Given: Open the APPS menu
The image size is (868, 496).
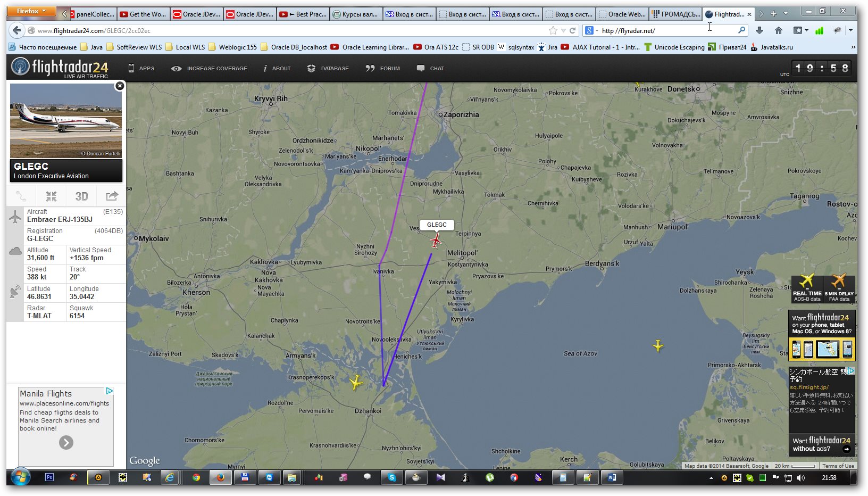Looking at the screenshot, I should [141, 68].
